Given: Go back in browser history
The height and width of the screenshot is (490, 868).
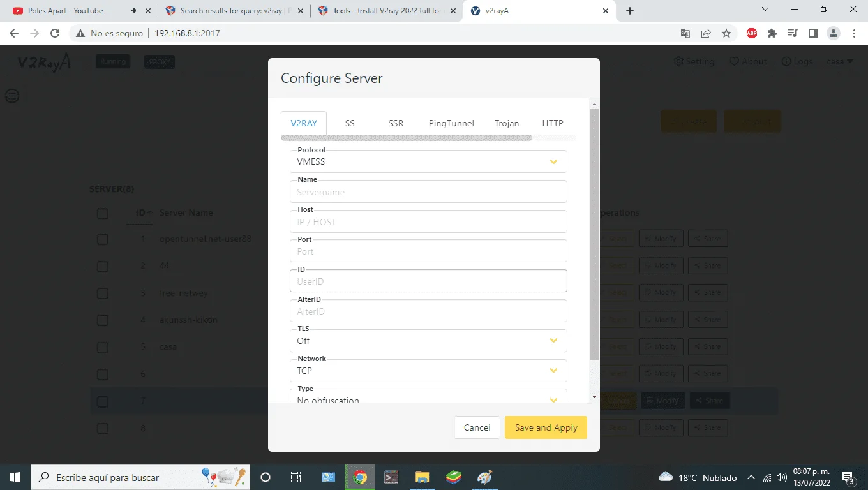Looking at the screenshot, I should (x=14, y=33).
